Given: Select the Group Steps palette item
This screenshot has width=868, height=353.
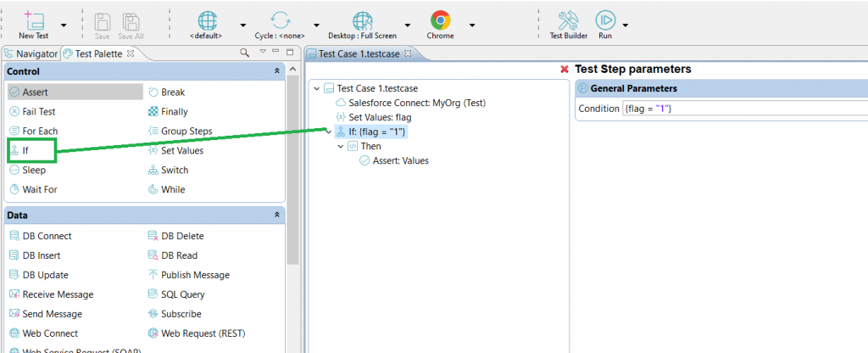Looking at the screenshot, I should pos(180,131).
